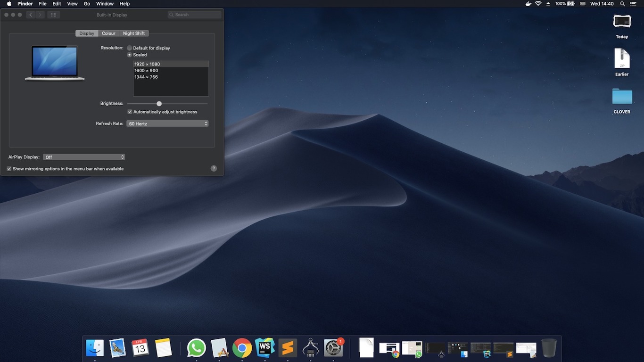Restore minimized Finder window in Dock
The width and height of the screenshot is (644, 362).
point(458,349)
